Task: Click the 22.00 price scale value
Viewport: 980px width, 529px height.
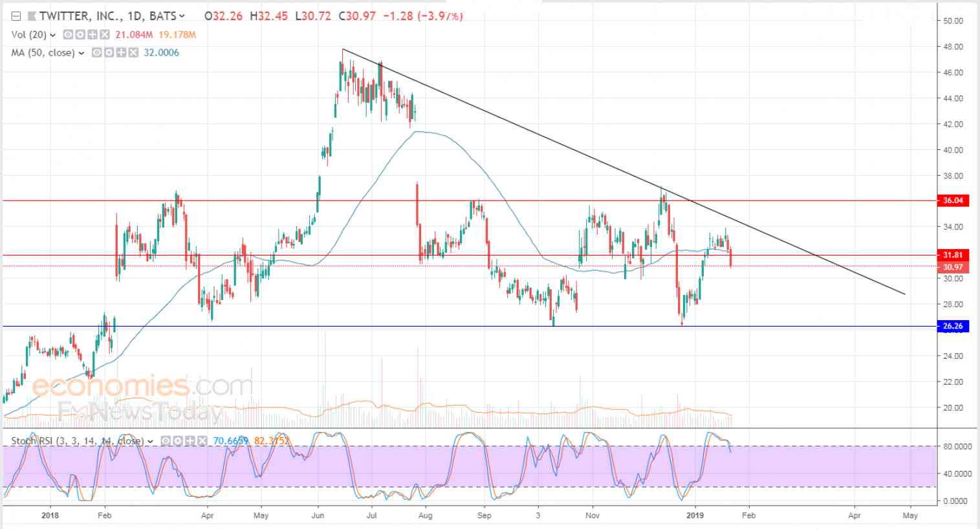Action: click(953, 382)
